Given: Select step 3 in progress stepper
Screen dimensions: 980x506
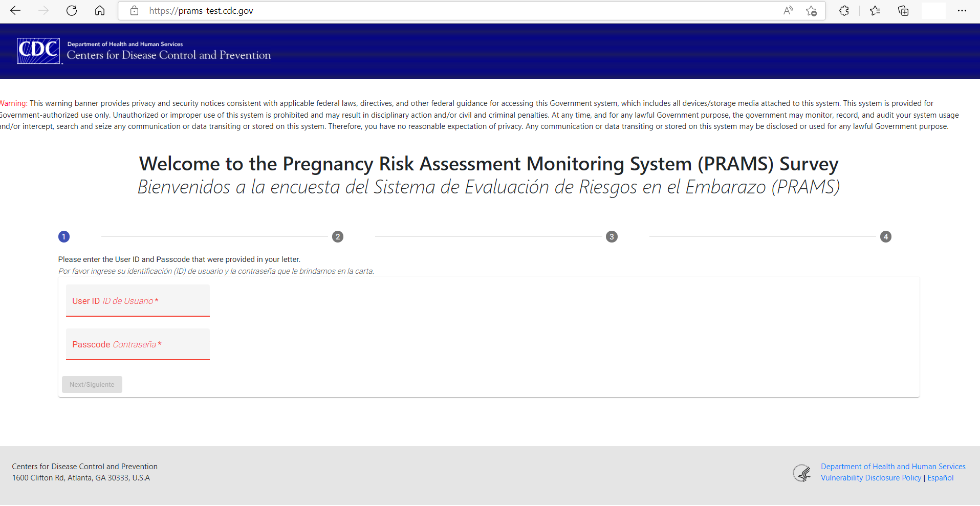Looking at the screenshot, I should click(612, 237).
